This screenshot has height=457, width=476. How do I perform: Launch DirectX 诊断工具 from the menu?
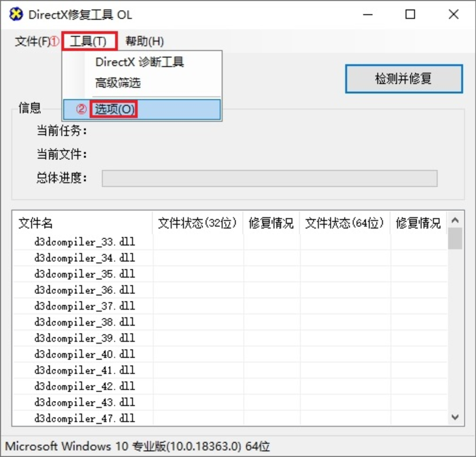point(141,62)
